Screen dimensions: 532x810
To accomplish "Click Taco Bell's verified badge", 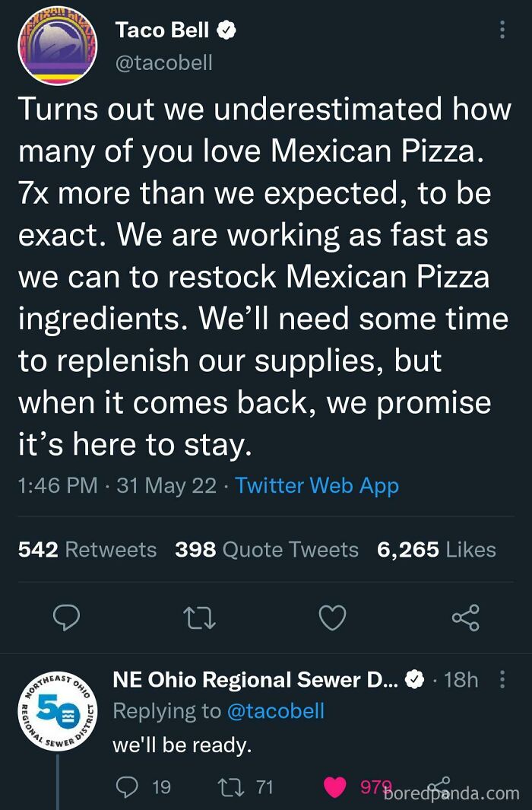I will (x=226, y=30).
